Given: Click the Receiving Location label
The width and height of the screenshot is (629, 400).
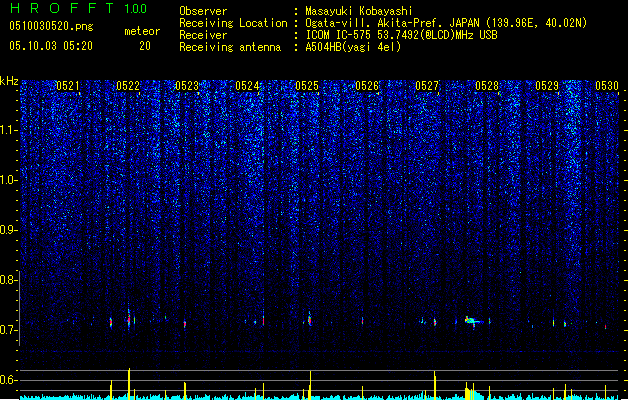Looking at the screenshot, I should coord(233,23).
